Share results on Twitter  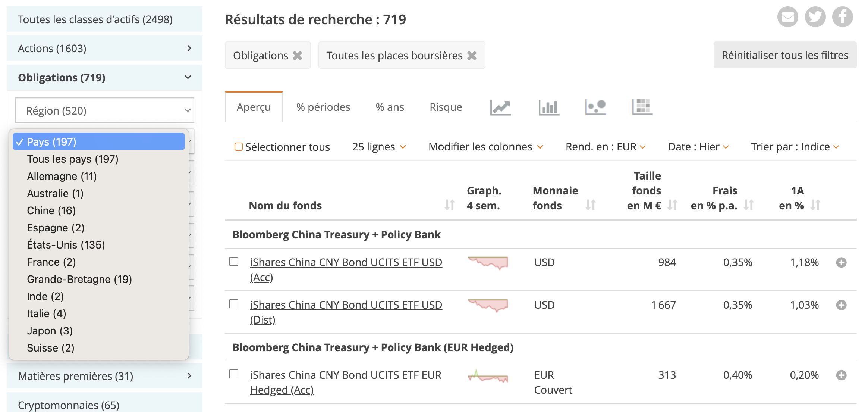[815, 17]
